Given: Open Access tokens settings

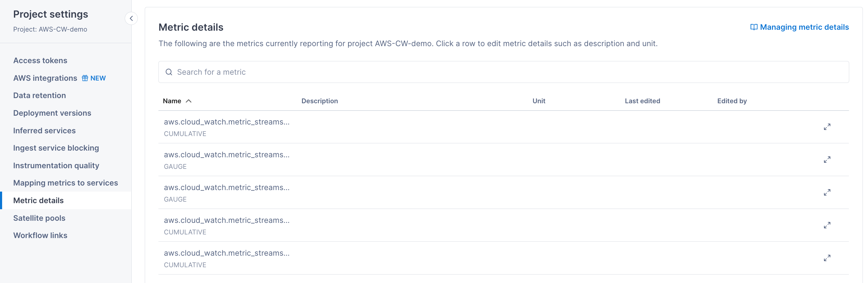Looking at the screenshot, I should pyautogui.click(x=40, y=60).
